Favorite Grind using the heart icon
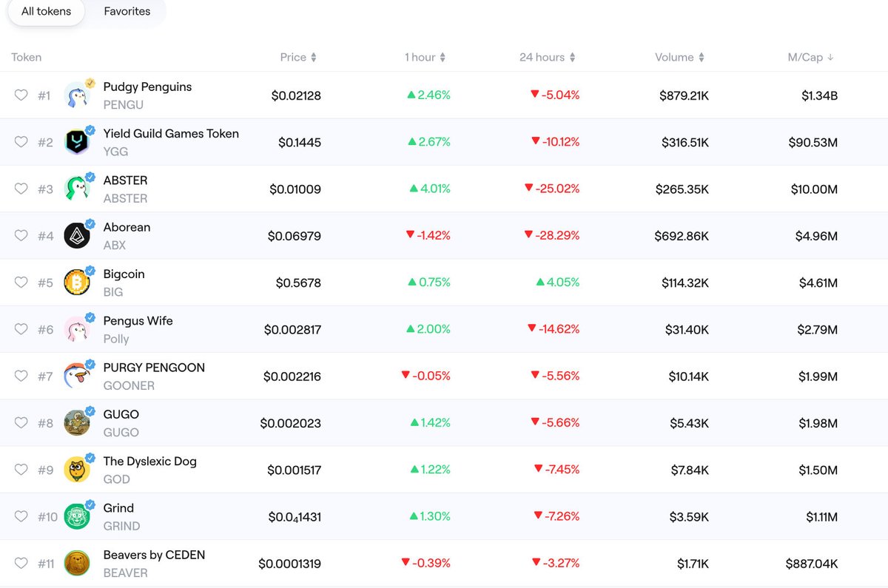Image resolution: width=888 pixels, height=588 pixels. (21, 516)
